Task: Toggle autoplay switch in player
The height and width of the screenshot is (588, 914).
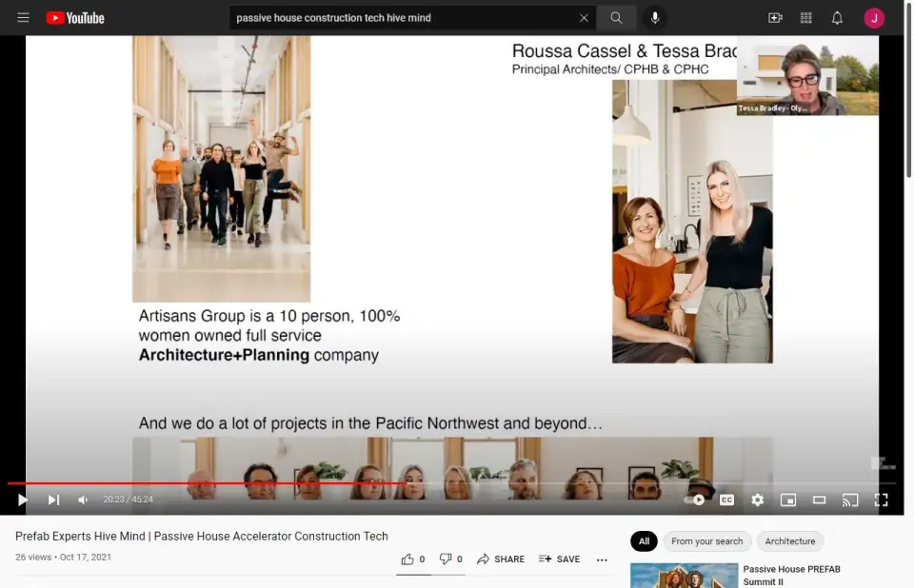Action: pyautogui.click(x=696, y=500)
